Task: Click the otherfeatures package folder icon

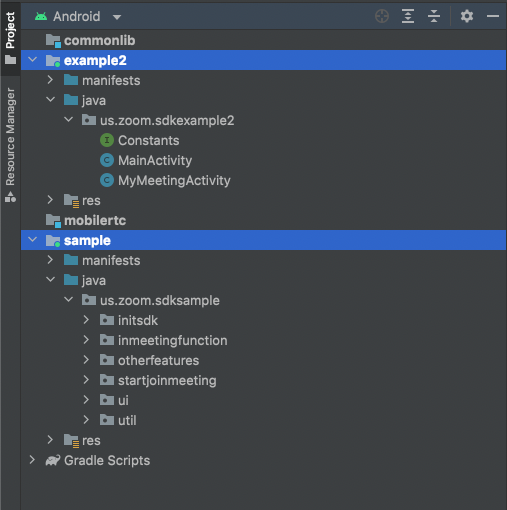Action: tap(107, 360)
